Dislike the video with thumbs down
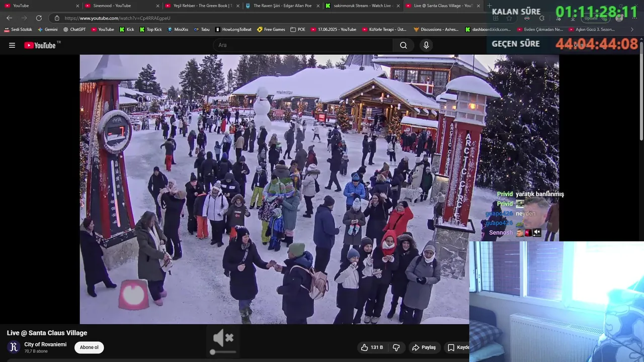This screenshot has height=362, width=644. pos(396,347)
